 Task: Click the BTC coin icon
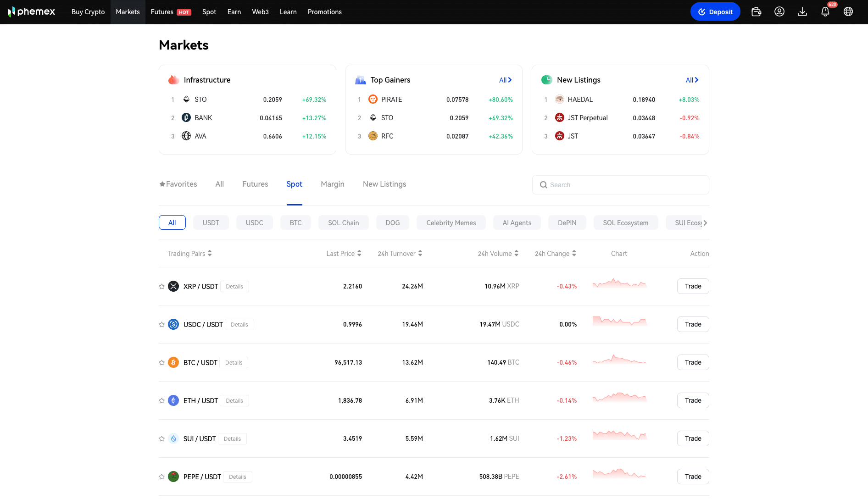173,362
